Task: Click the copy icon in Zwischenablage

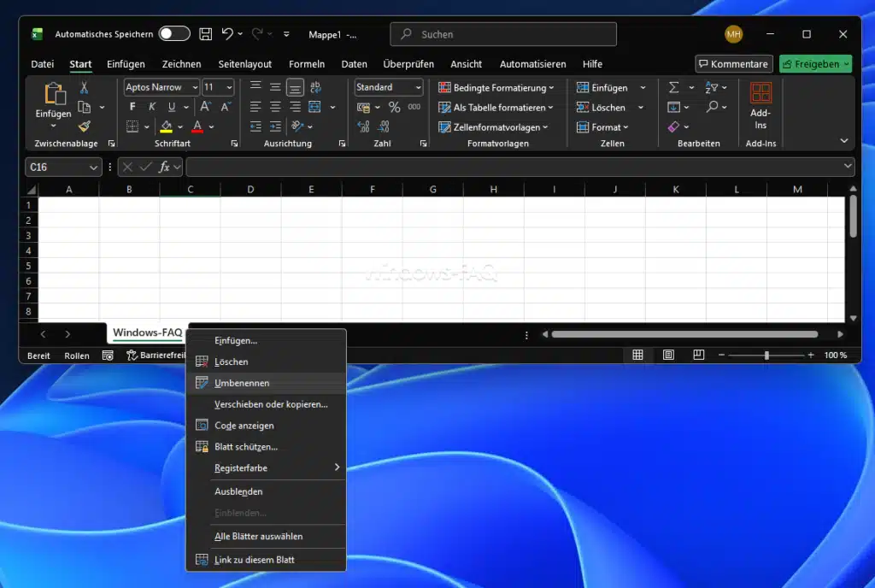Action: click(85, 107)
